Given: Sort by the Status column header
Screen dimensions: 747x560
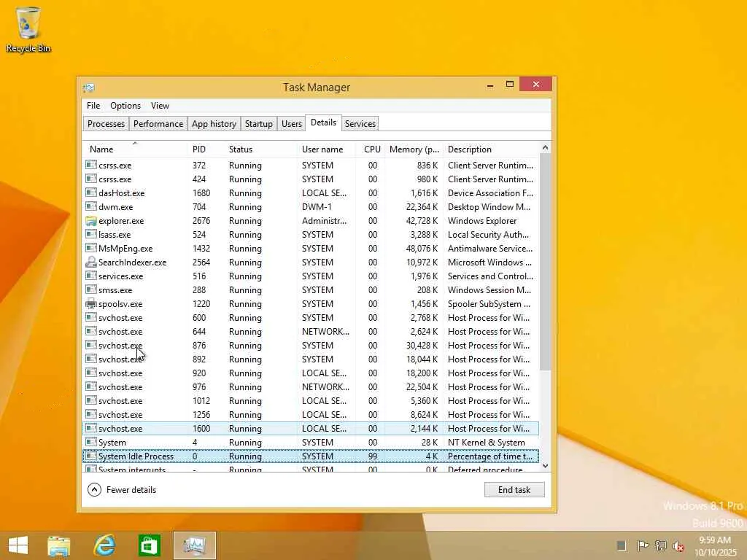Looking at the screenshot, I should point(261,149).
